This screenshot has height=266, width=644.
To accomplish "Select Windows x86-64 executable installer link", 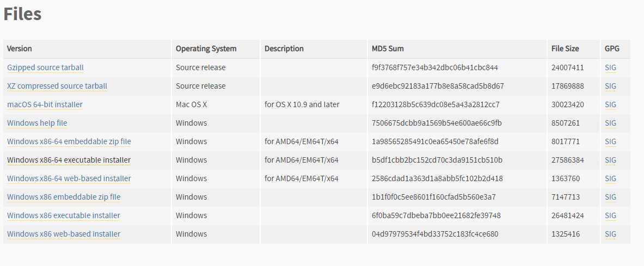I will (69, 160).
